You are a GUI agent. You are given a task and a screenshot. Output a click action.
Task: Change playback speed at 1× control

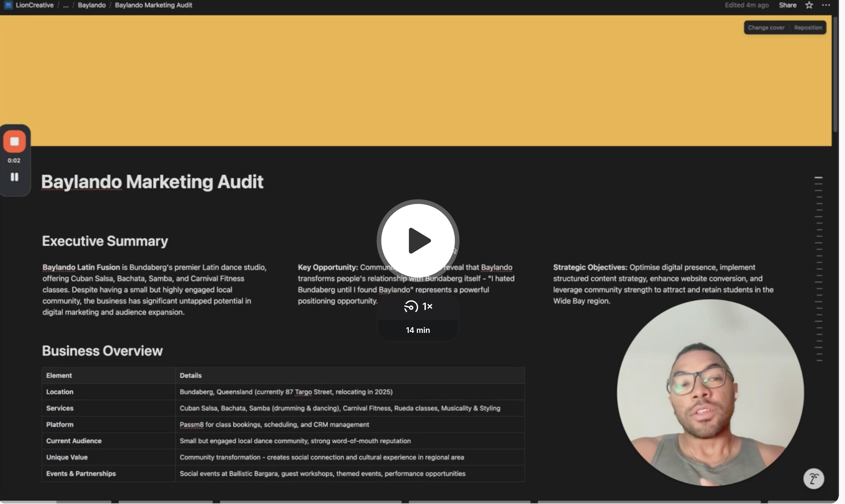tap(418, 307)
